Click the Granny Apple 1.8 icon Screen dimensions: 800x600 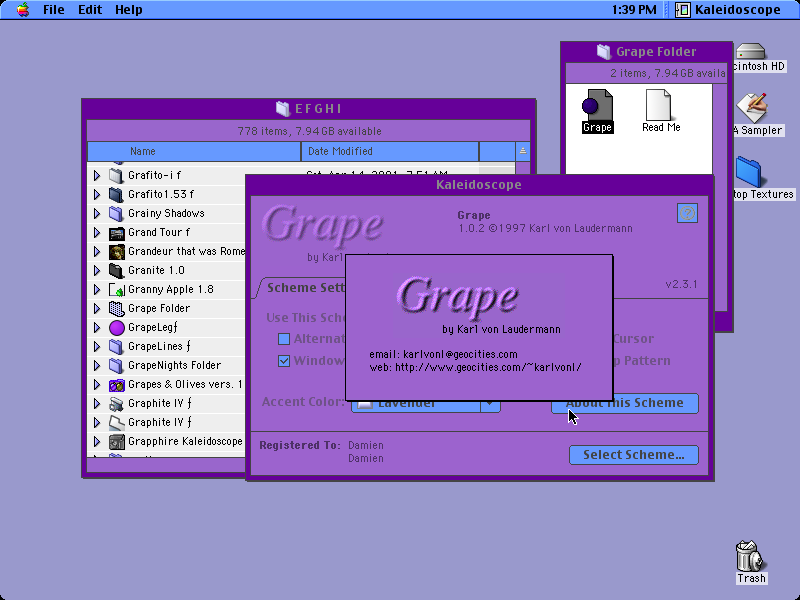[116, 289]
